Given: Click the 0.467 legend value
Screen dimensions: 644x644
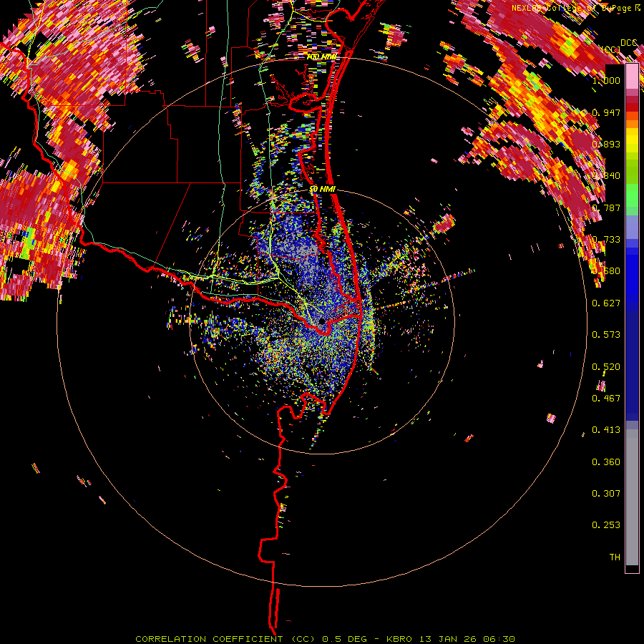Looking at the screenshot, I should click(606, 399).
